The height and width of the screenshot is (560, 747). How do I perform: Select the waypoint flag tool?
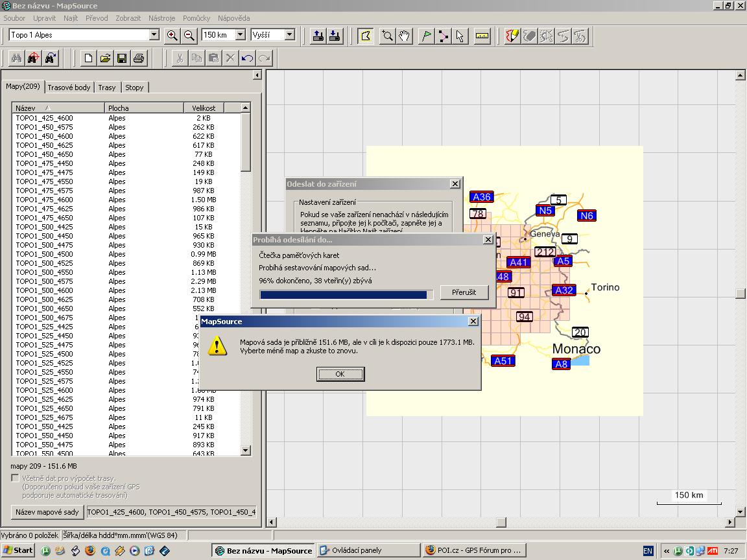(426, 36)
